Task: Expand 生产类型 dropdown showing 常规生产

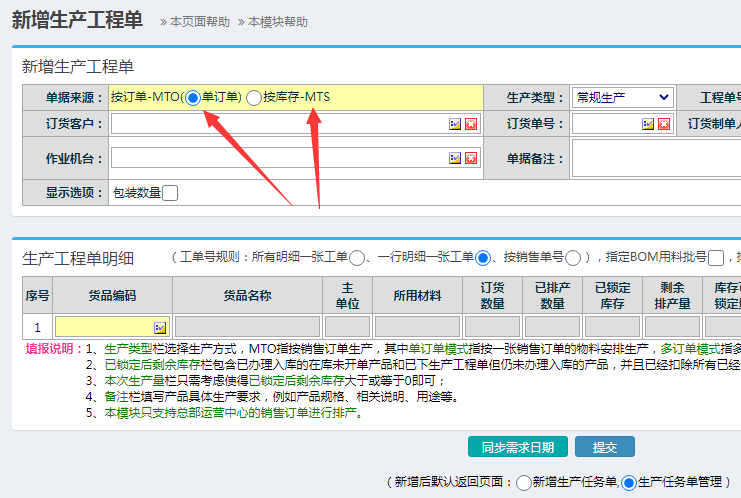Action: click(621, 97)
